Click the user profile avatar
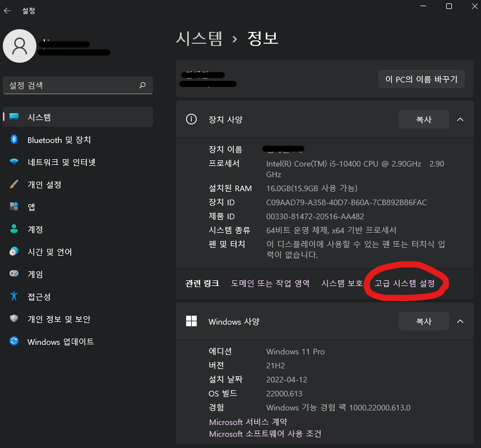Viewport: 481px width, 448px height. click(20, 46)
